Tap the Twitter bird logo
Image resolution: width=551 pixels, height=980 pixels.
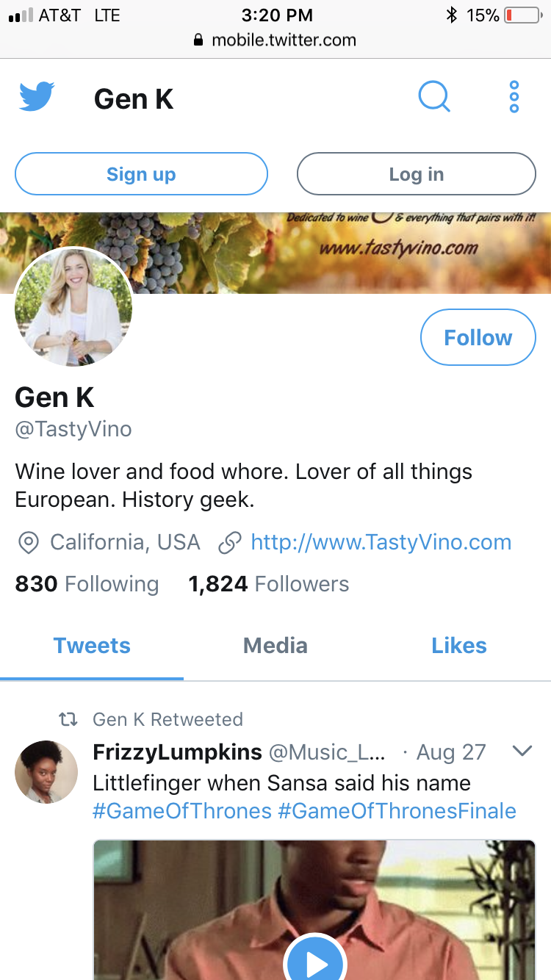coord(37,97)
